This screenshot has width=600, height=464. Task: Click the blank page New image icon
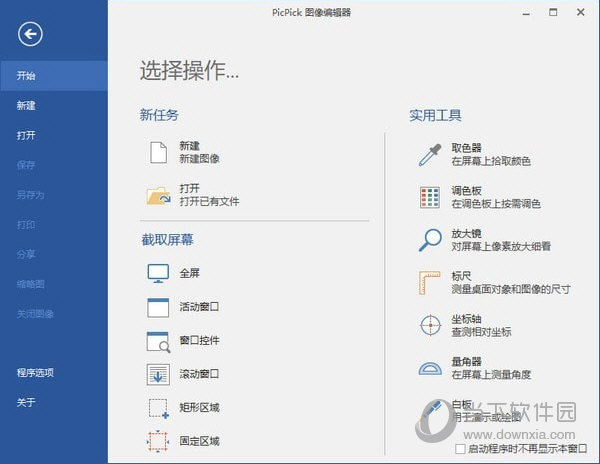(158, 152)
